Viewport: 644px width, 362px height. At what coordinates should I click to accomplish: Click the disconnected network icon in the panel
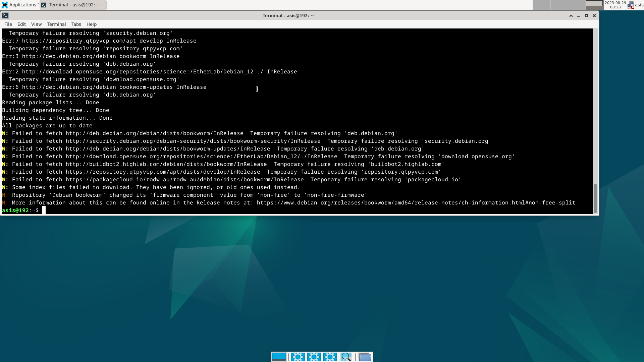[630, 5]
